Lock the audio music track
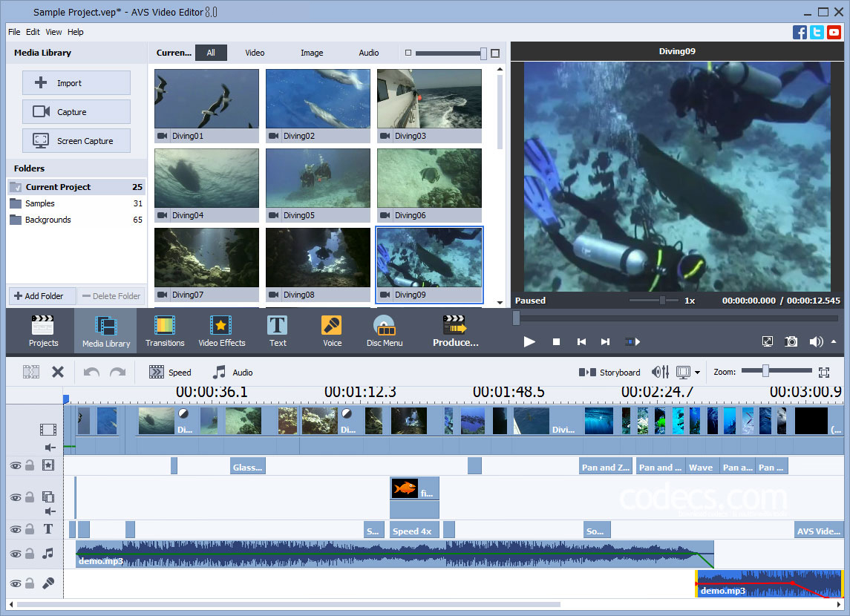Screen dimensions: 850x616 [30, 553]
